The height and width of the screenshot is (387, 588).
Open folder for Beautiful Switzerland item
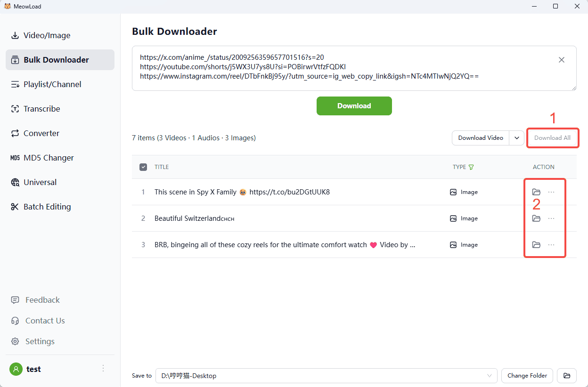coord(536,218)
